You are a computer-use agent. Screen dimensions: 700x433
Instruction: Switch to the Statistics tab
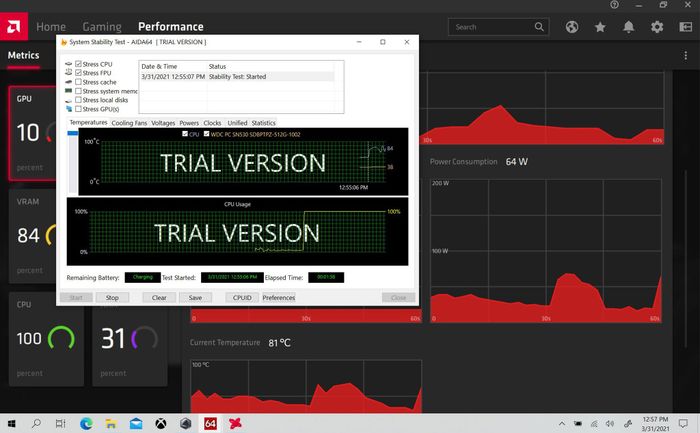(x=263, y=123)
